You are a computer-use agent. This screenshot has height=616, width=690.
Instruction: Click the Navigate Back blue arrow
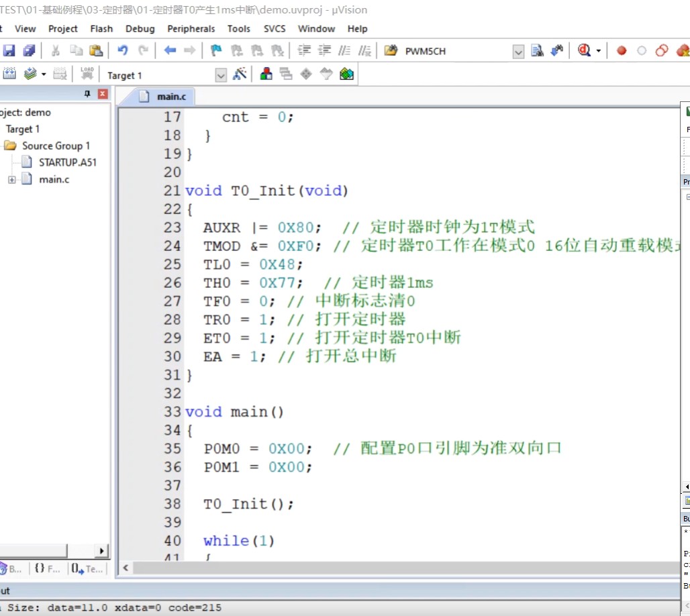click(x=170, y=50)
